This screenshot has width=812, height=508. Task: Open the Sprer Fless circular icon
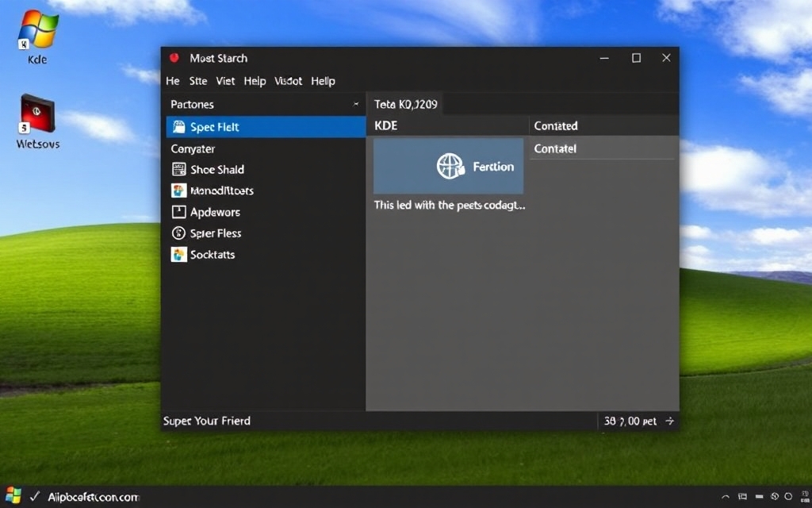(x=178, y=233)
